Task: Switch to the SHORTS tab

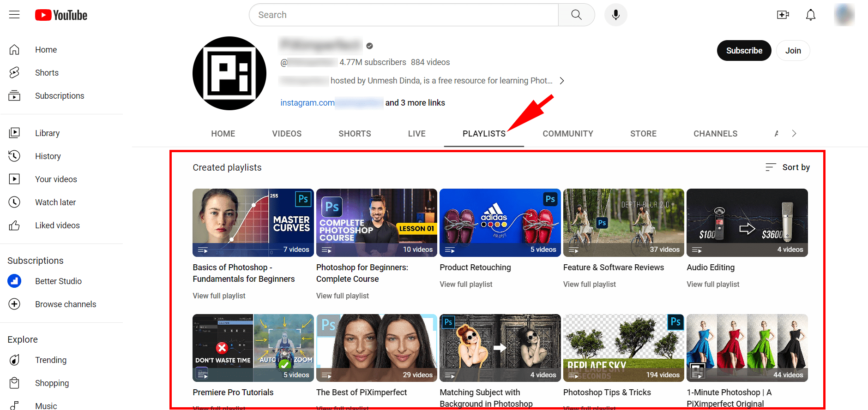Action: [355, 133]
